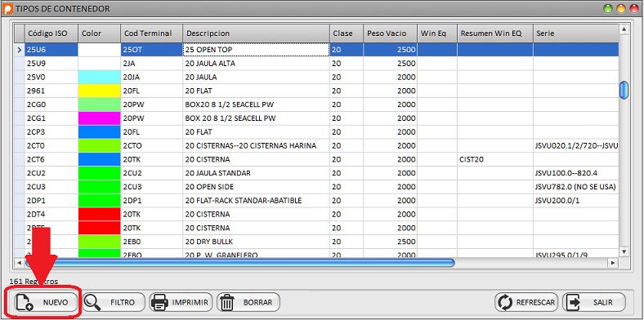The width and height of the screenshot is (644, 320).
Task: Click the 'JSVU200.0/1' serie cell
Action: point(576,201)
